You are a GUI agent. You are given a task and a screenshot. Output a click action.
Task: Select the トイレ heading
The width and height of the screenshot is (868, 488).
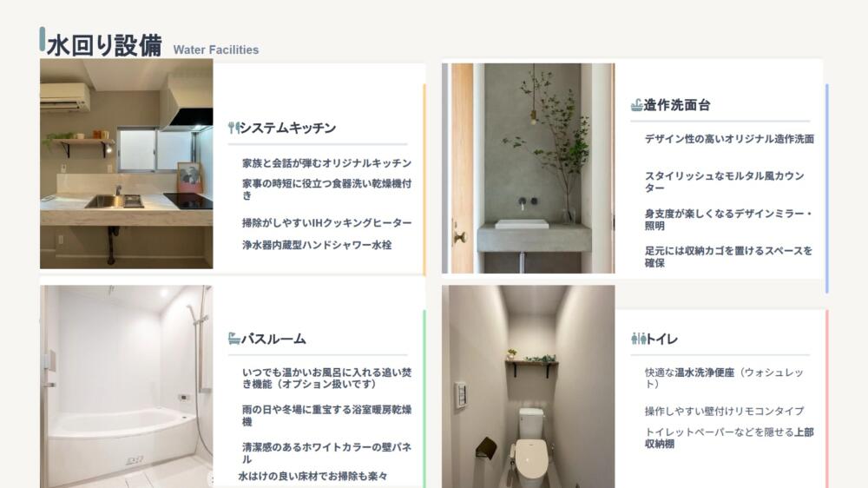click(661, 339)
